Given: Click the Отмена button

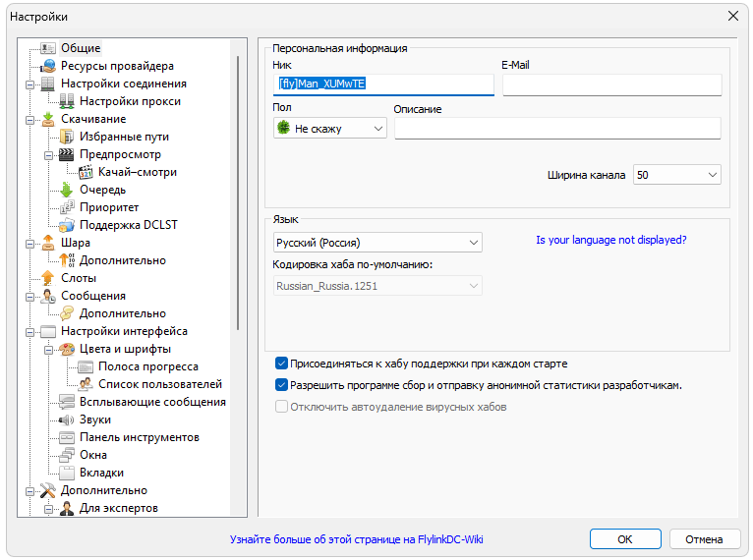Looking at the screenshot, I should (x=704, y=539).
